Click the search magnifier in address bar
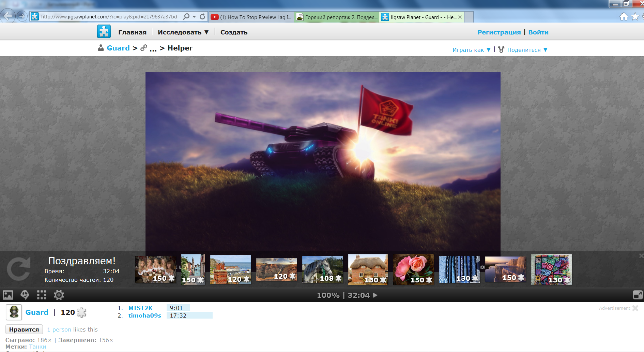Screen dimensions: 644x352 tap(186, 16)
